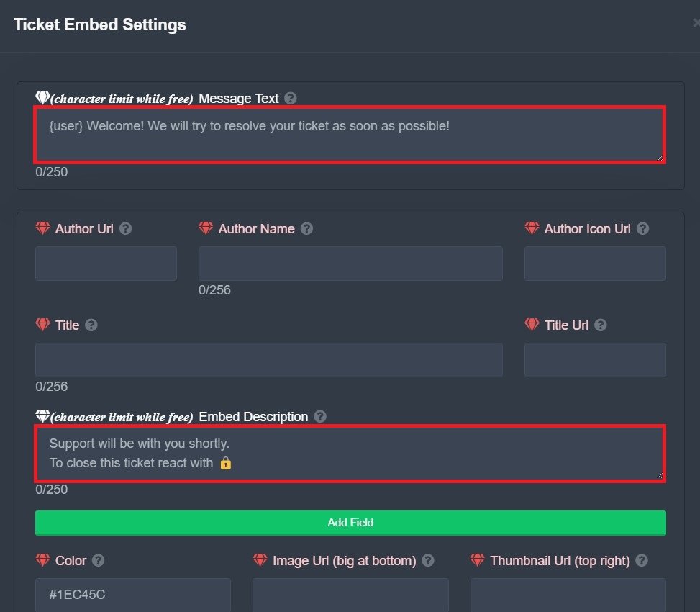Click the Author Icon Url field
The image size is (700, 612).
coord(595,264)
